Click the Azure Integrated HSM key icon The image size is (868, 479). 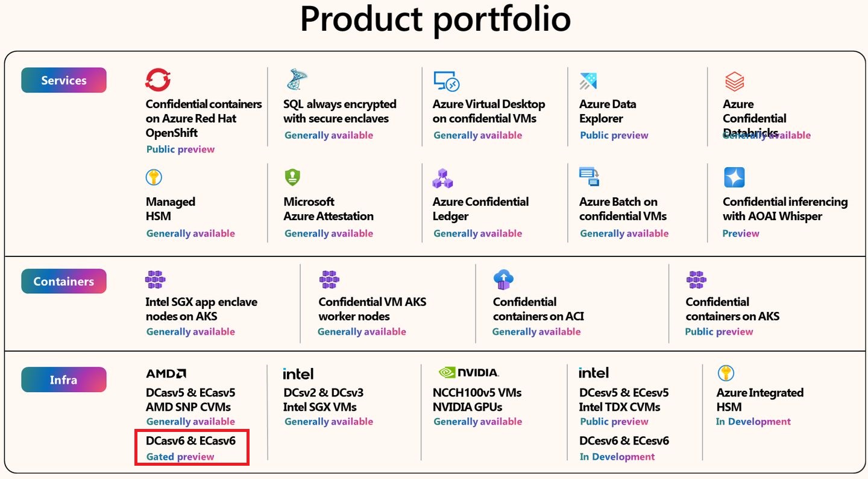[x=726, y=373]
